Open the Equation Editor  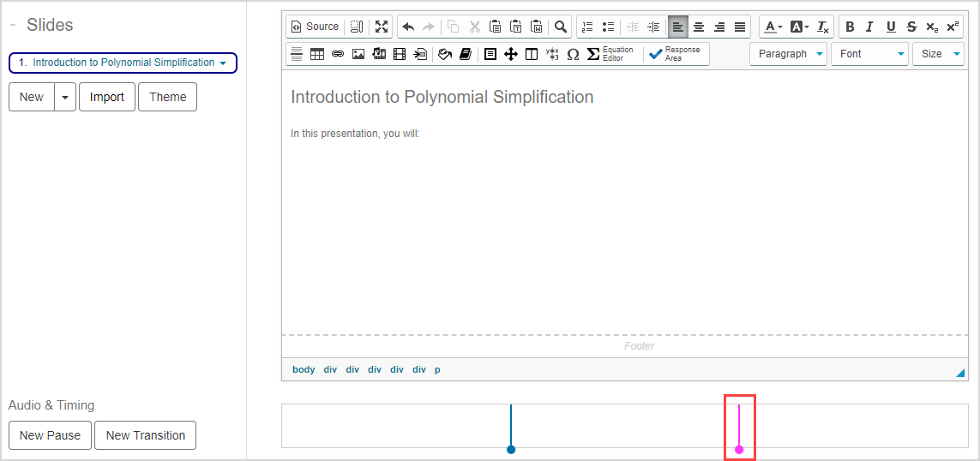(x=609, y=54)
